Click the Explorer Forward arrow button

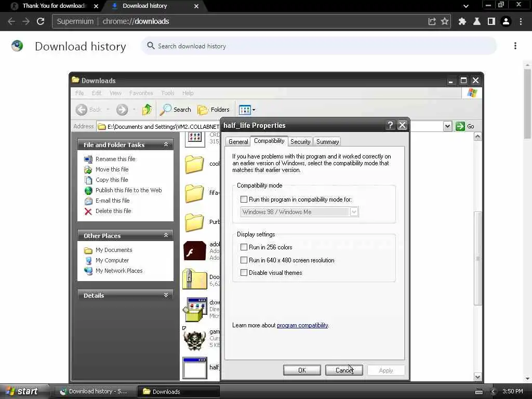point(122,110)
